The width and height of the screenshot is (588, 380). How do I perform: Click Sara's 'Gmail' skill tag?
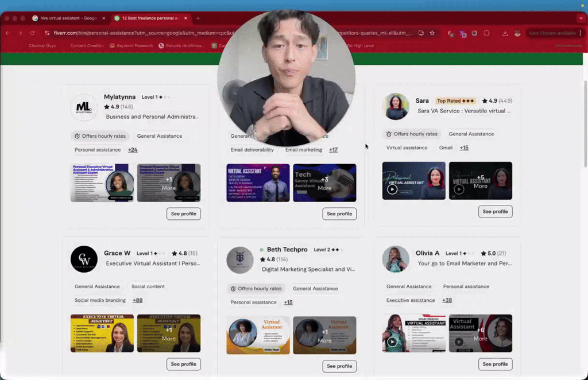coord(446,148)
